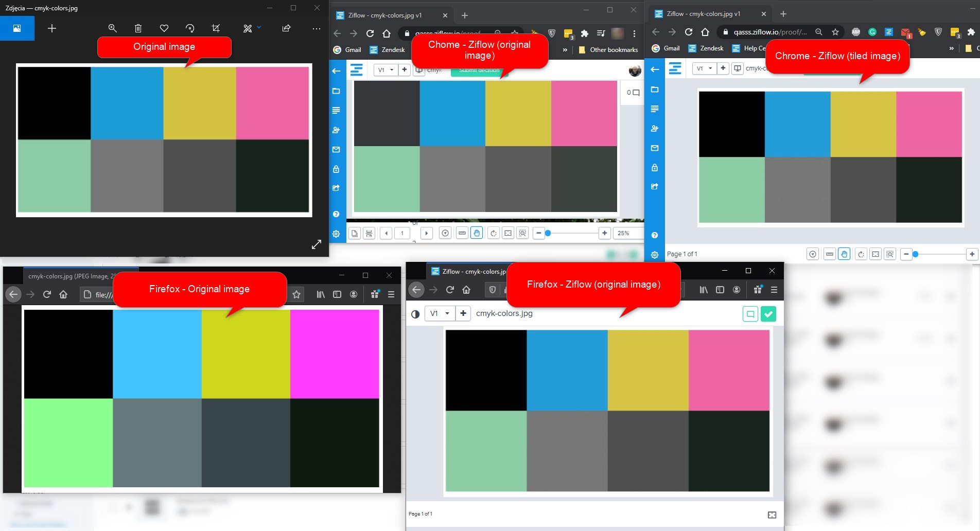Toggle the half-circle contrast icon beside V1

(415, 314)
